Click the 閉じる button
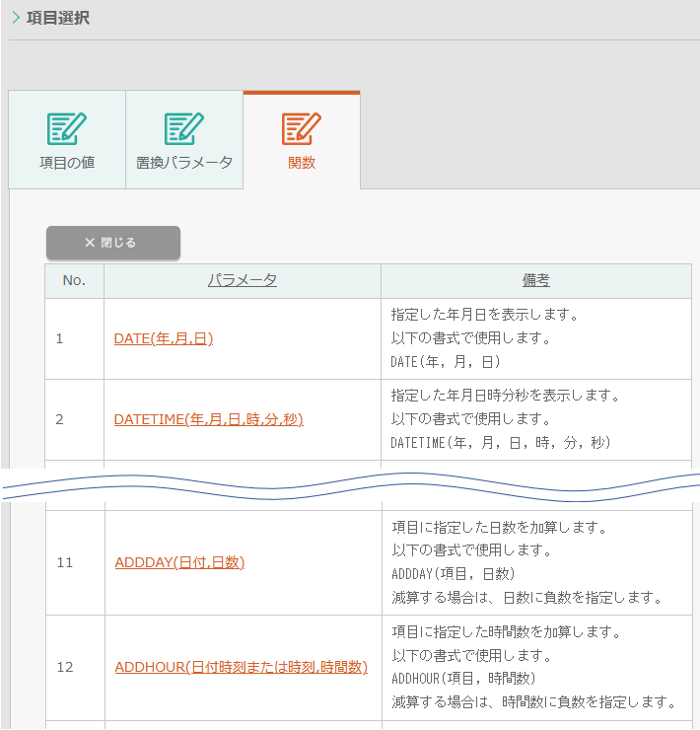The image size is (700, 730). pyautogui.click(x=113, y=243)
